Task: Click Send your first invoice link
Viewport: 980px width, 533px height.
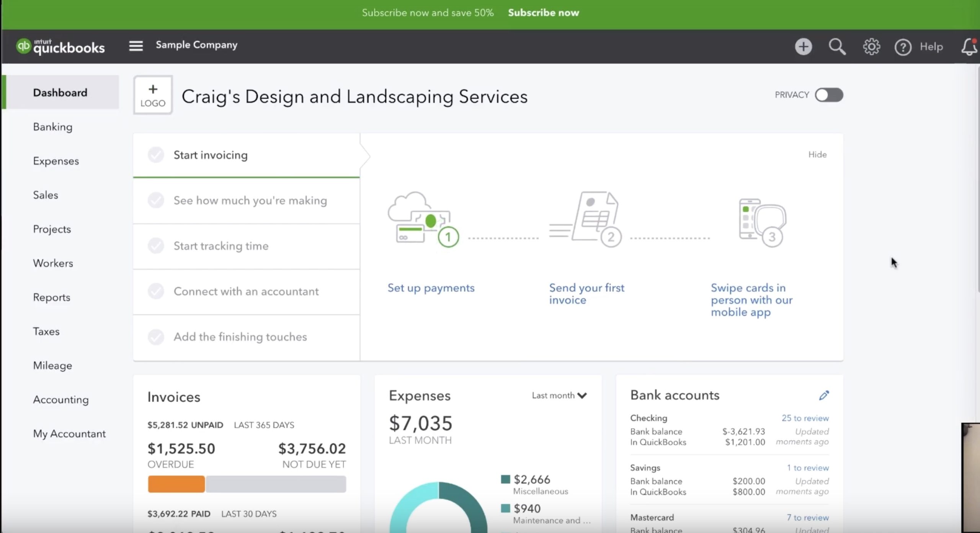Action: 587,294
